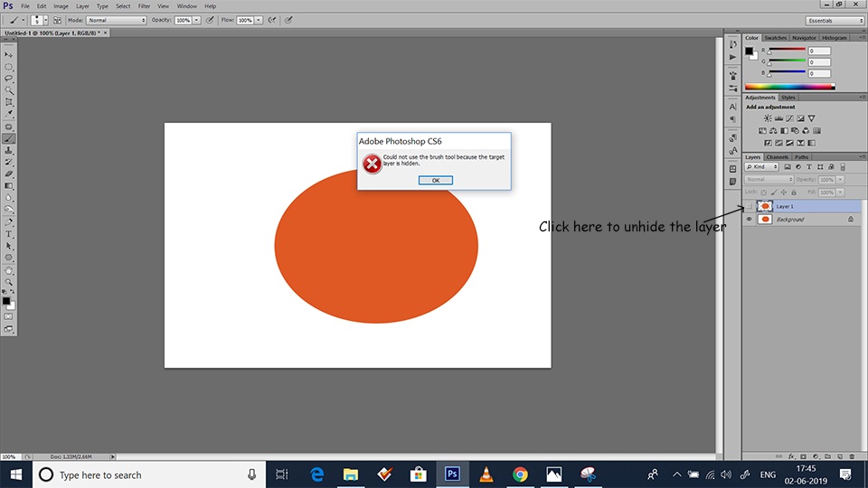
Task: Open the Tool Preset picker arrow
Action: point(23,20)
